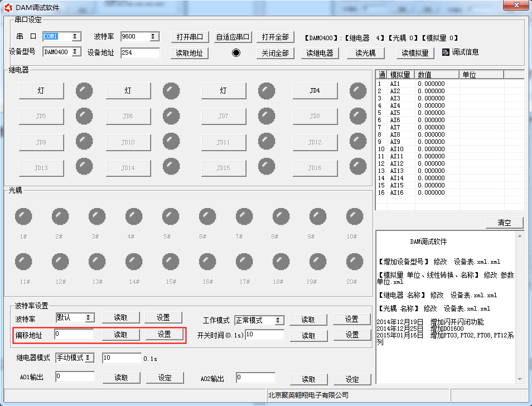Click optocoupler indicator 15#
Screen dimensions: 532x406
click(171, 262)
